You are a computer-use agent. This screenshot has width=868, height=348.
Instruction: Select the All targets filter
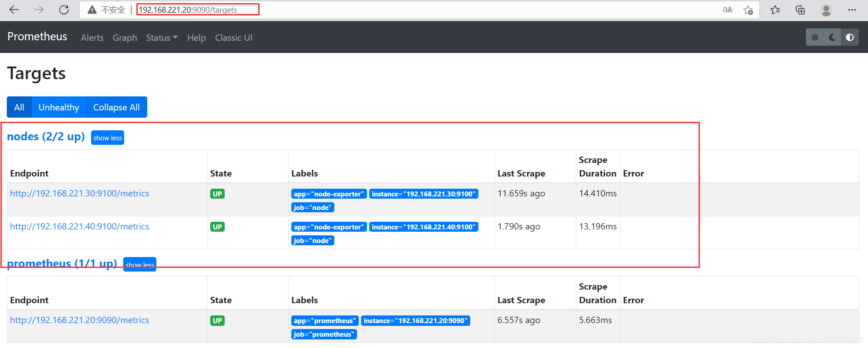tap(19, 107)
